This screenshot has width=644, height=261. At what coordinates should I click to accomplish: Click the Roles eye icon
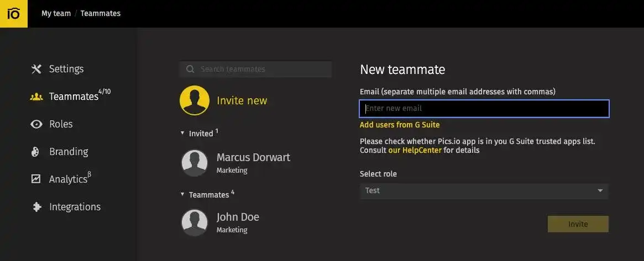tap(36, 124)
